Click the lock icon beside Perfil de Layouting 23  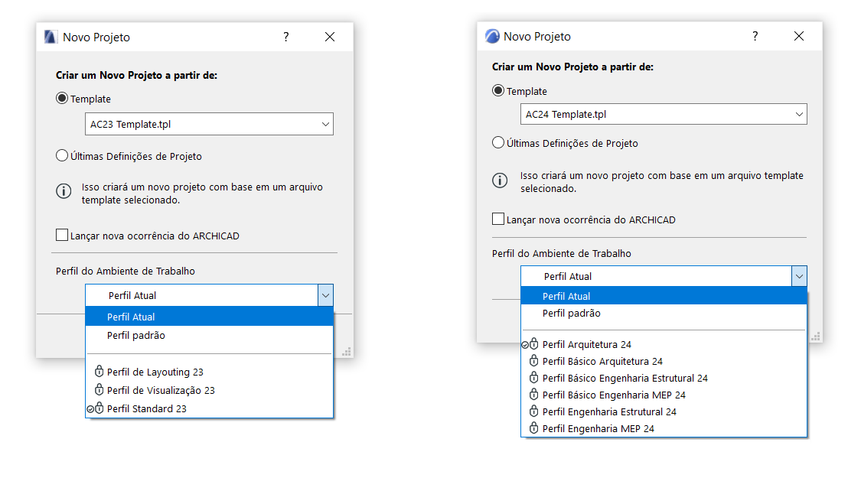pos(99,372)
